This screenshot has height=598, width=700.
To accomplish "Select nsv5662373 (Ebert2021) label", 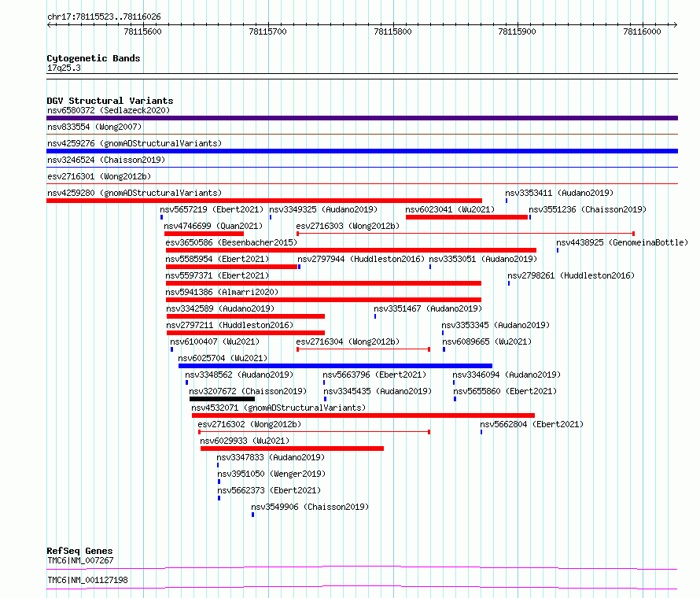I will pos(269,490).
